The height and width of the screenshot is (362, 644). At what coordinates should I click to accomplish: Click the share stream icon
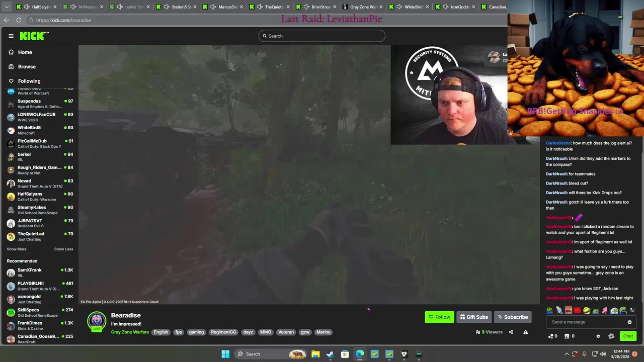point(511,332)
